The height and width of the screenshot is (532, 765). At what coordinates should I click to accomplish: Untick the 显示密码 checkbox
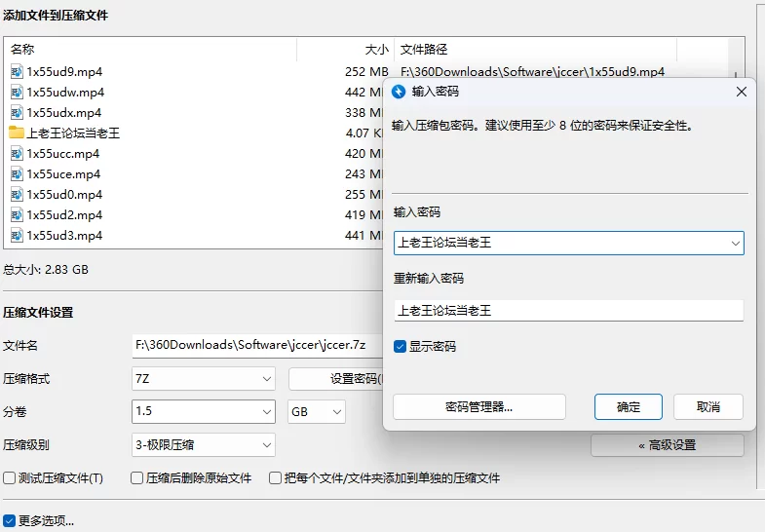tap(401, 347)
